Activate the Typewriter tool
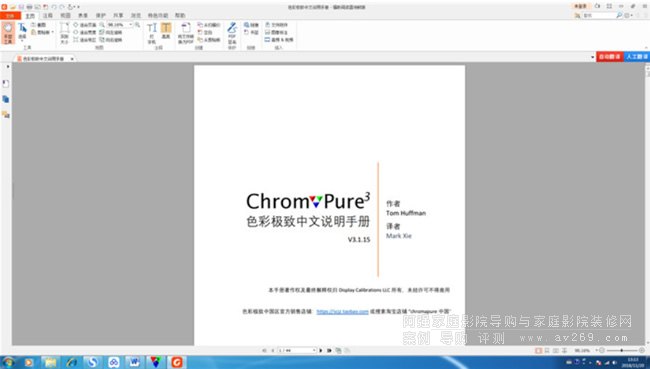650x369 pixels. coord(152,33)
